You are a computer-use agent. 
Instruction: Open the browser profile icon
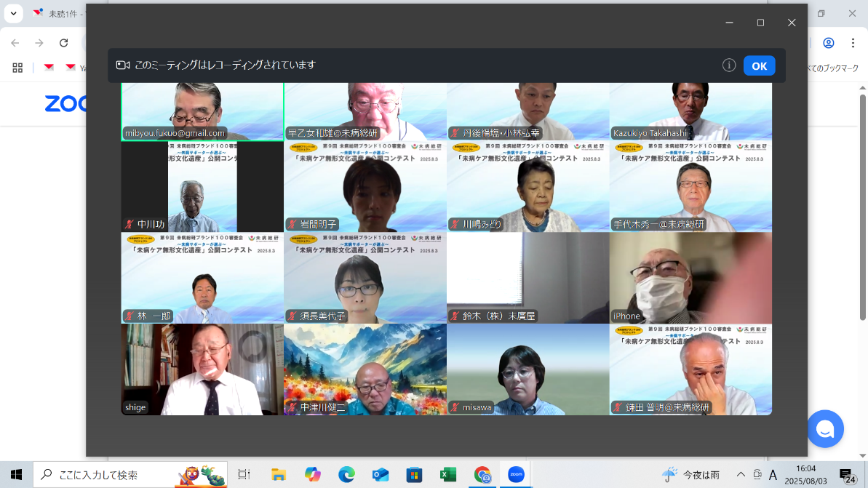tap(828, 43)
